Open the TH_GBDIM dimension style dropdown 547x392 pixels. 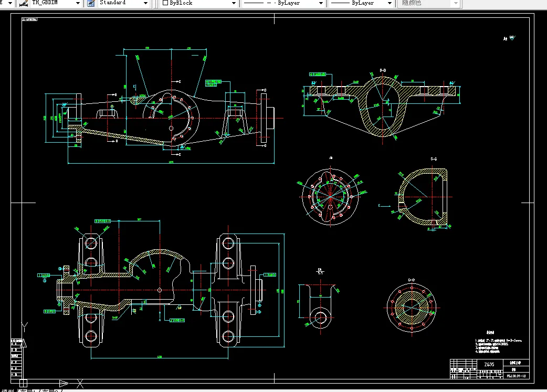point(78,3)
